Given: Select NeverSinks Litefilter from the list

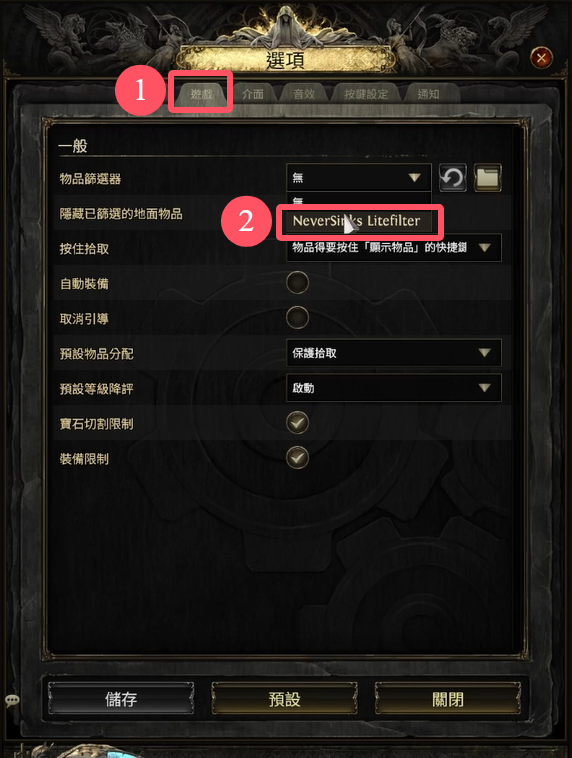Looking at the screenshot, I should click(356, 221).
